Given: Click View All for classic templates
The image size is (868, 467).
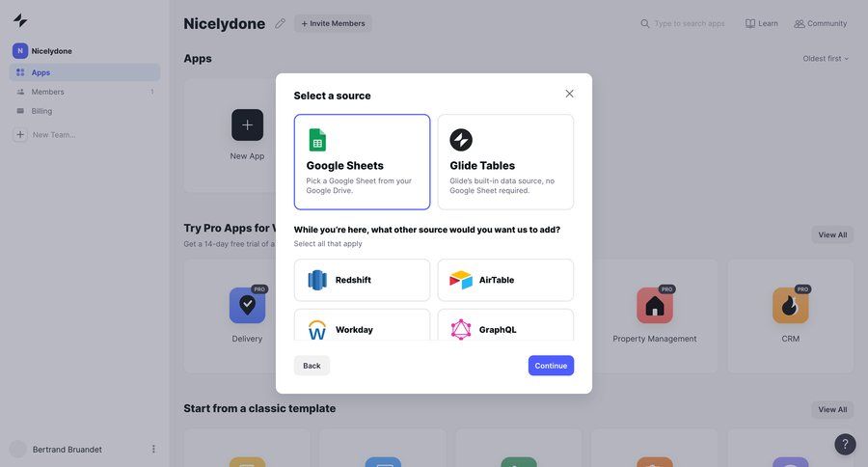Looking at the screenshot, I should pyautogui.click(x=832, y=409).
